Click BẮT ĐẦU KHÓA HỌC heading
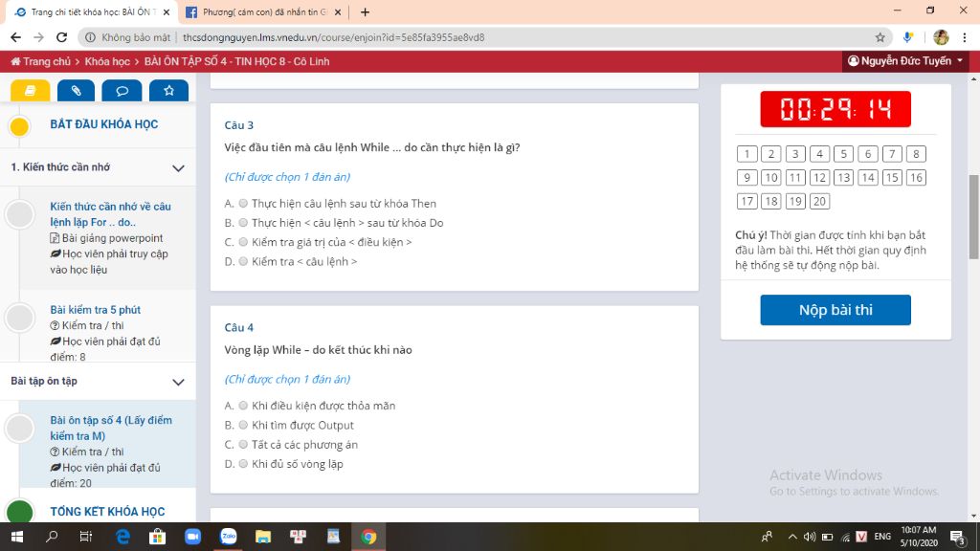Viewport: 980px width, 551px height. (x=103, y=124)
